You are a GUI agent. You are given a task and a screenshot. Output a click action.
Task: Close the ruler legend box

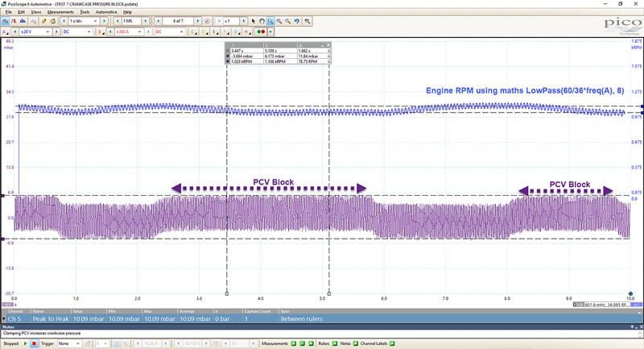[x=328, y=45]
